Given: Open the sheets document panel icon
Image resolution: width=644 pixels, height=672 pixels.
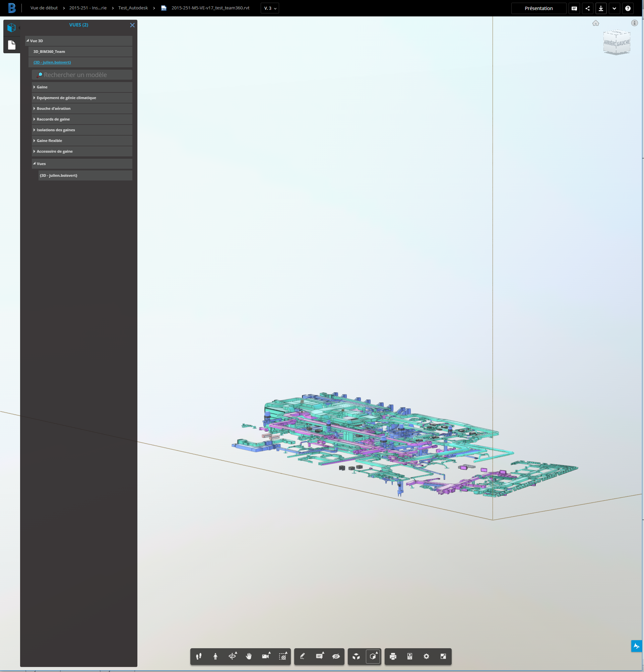Looking at the screenshot, I should [12, 45].
